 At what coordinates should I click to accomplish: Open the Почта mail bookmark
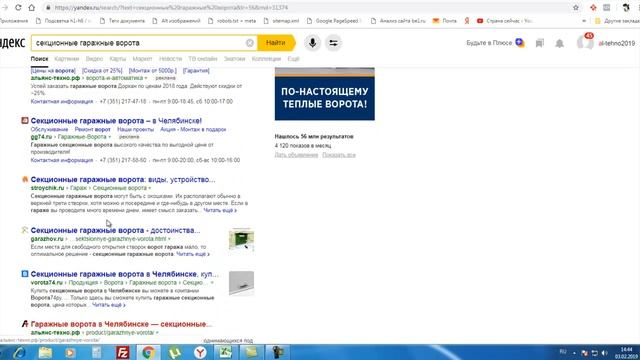pos(445,20)
